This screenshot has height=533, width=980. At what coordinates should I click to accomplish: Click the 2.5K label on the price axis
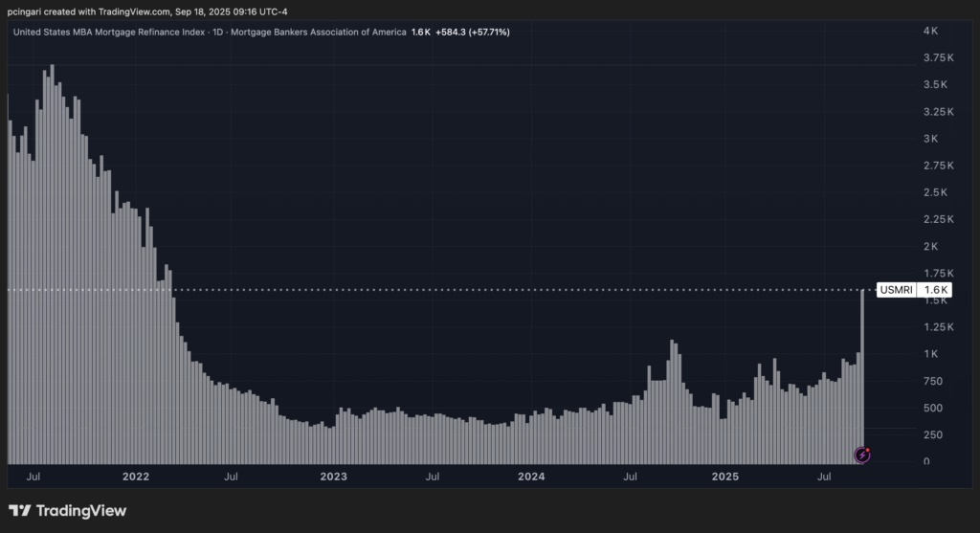point(934,192)
